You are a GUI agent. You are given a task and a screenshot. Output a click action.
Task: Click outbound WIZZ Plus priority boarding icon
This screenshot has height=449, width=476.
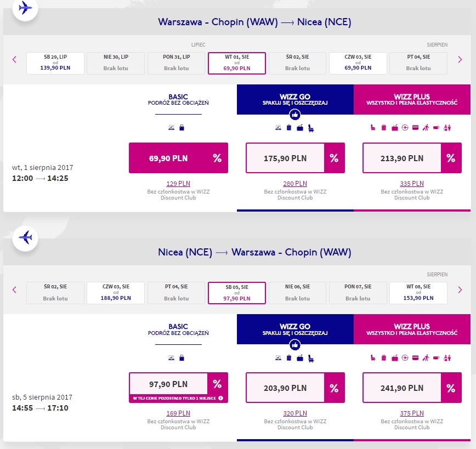pyautogui.click(x=426, y=128)
